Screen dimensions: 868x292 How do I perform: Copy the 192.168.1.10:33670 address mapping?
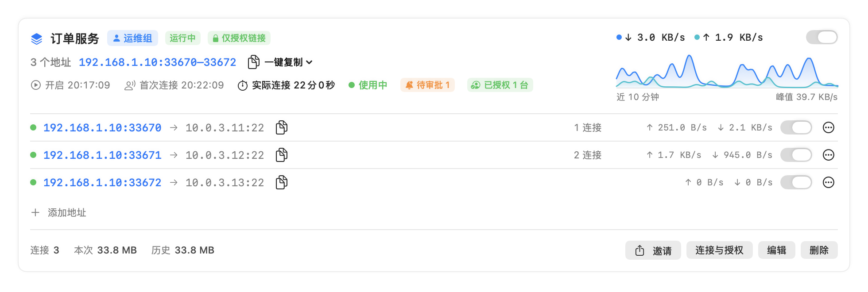pyautogui.click(x=282, y=127)
